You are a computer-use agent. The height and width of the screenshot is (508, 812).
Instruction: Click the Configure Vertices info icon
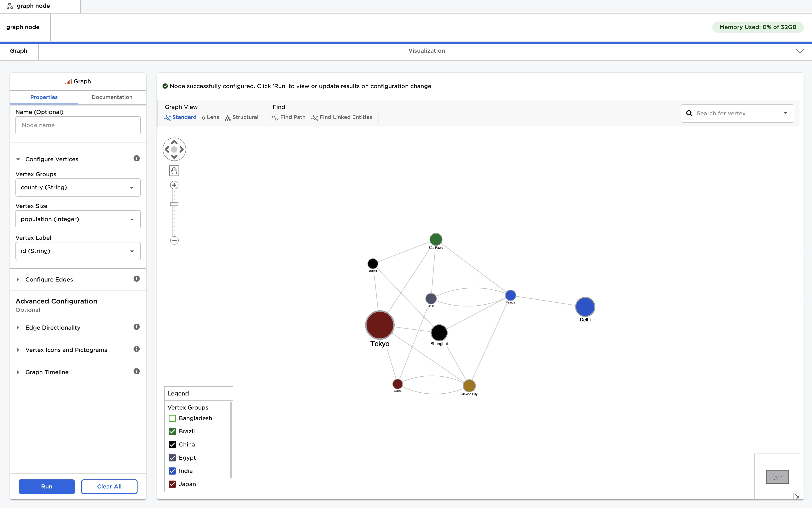136,158
